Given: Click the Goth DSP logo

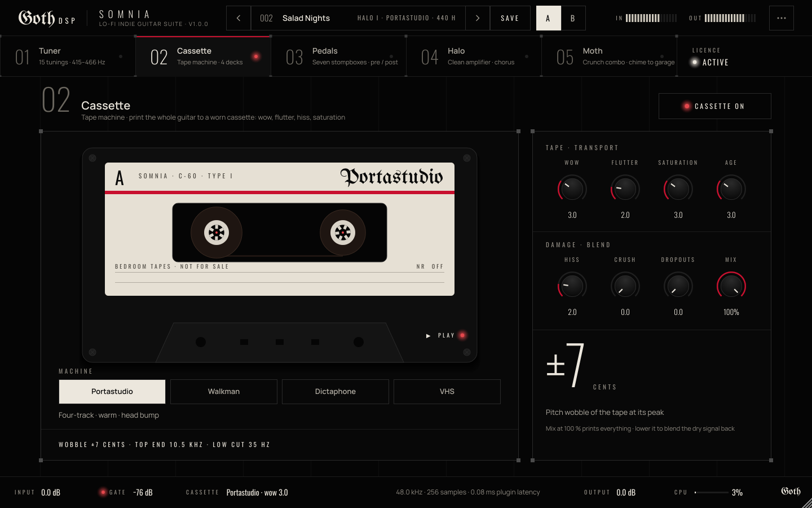Looking at the screenshot, I should (47, 18).
